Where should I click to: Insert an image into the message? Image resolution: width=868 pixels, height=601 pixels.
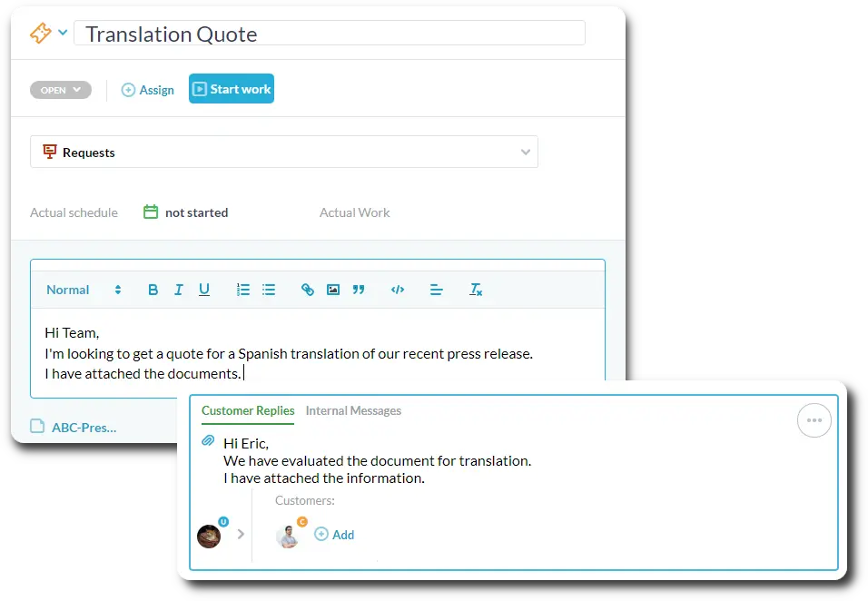point(333,290)
